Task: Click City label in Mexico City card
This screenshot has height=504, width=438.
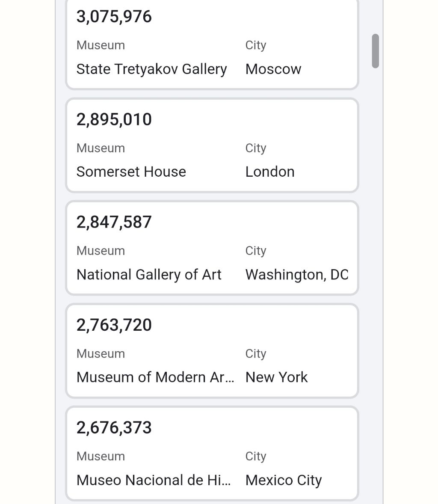Action: [256, 457]
